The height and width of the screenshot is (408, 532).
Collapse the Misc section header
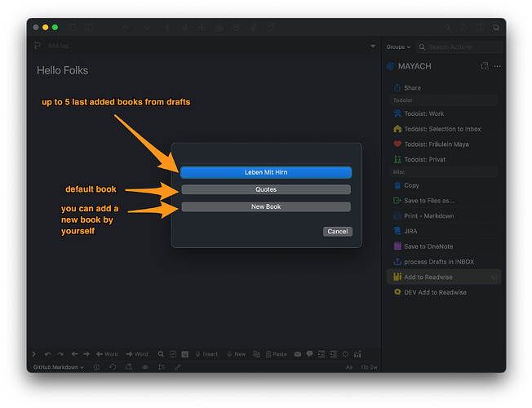443,172
